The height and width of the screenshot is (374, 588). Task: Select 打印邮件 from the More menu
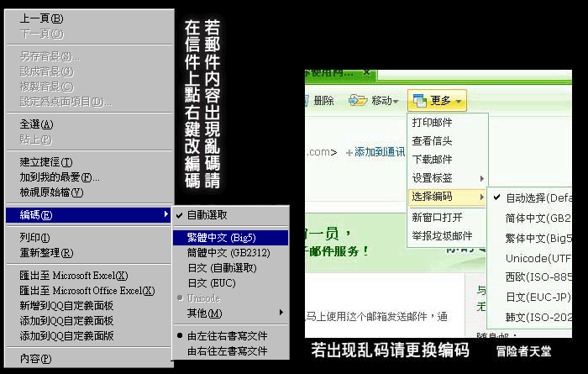coord(433,122)
